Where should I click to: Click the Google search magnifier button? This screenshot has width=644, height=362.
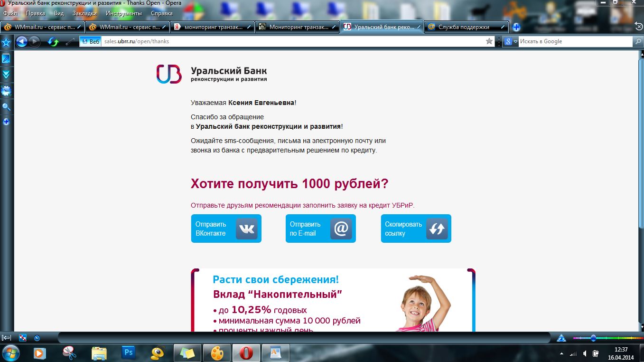point(638,41)
